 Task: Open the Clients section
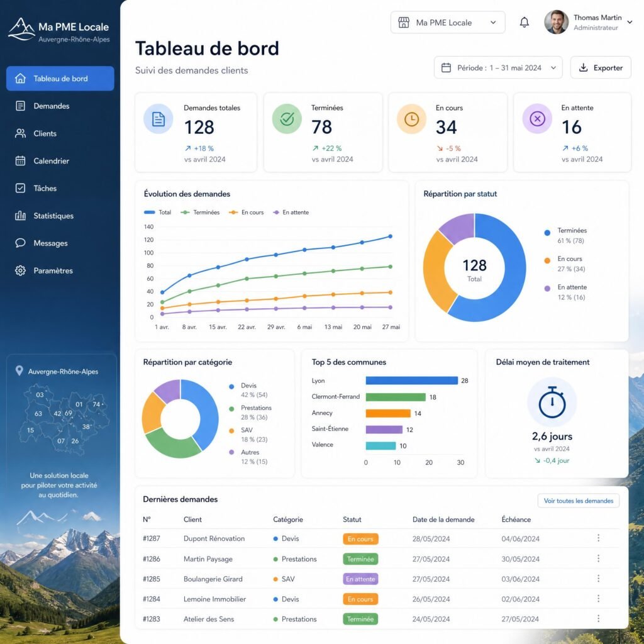(x=60, y=133)
